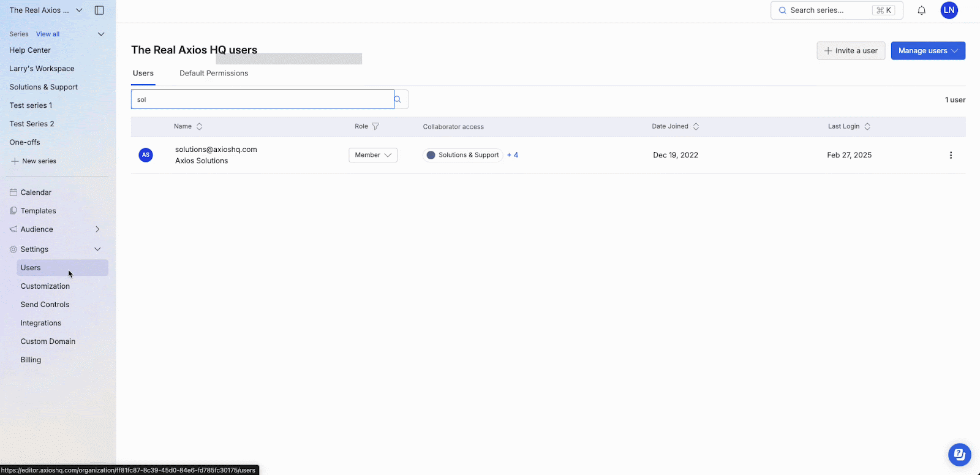Image resolution: width=980 pixels, height=475 pixels.
Task: Focus the Search series field
Action: (x=837, y=10)
